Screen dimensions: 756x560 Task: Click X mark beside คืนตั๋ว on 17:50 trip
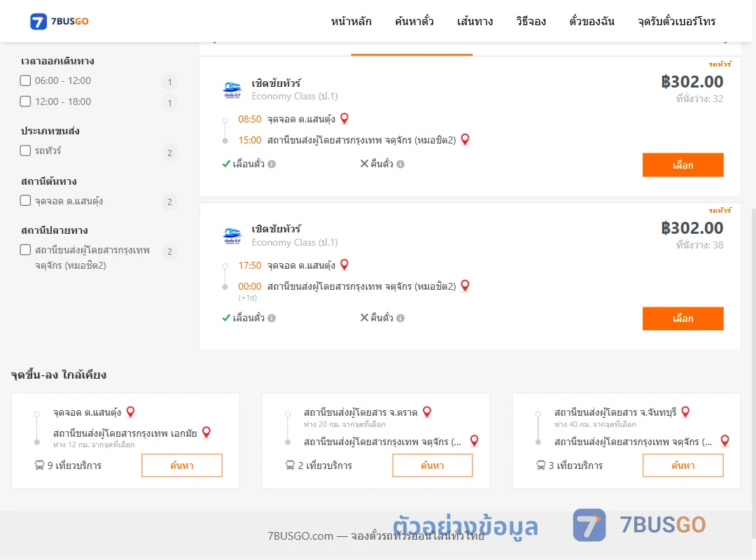(365, 317)
